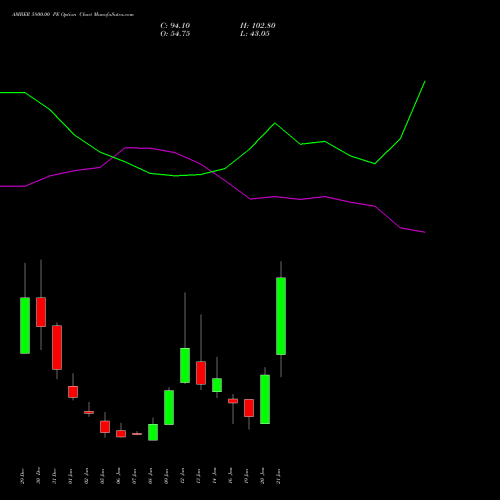Click the red candle for 13 Jan
The width and height of the screenshot is (500, 500).
(x=201, y=373)
